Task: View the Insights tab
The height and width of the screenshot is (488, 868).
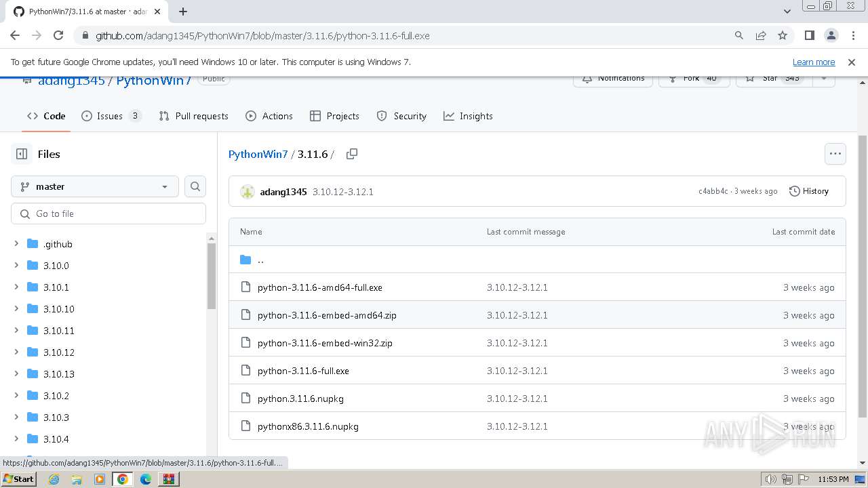Action: (468, 116)
